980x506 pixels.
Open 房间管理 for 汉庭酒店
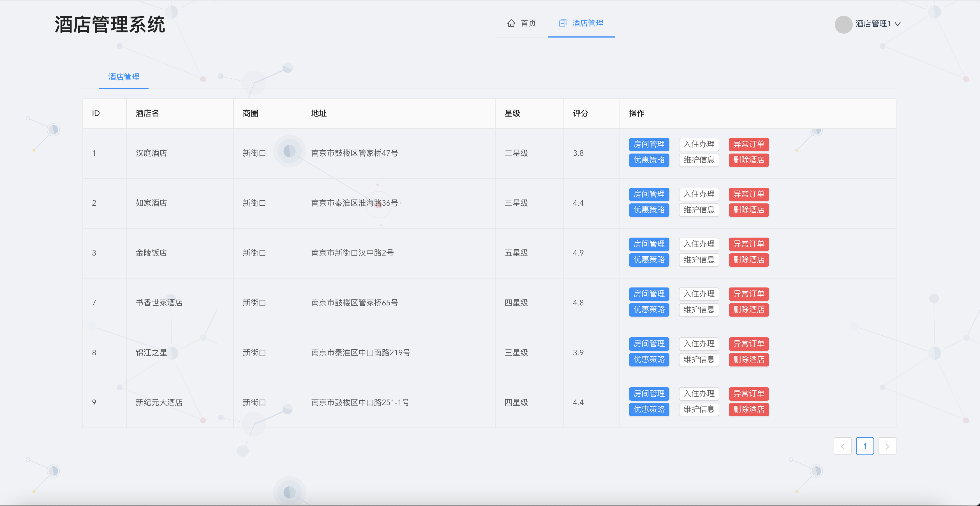click(649, 145)
